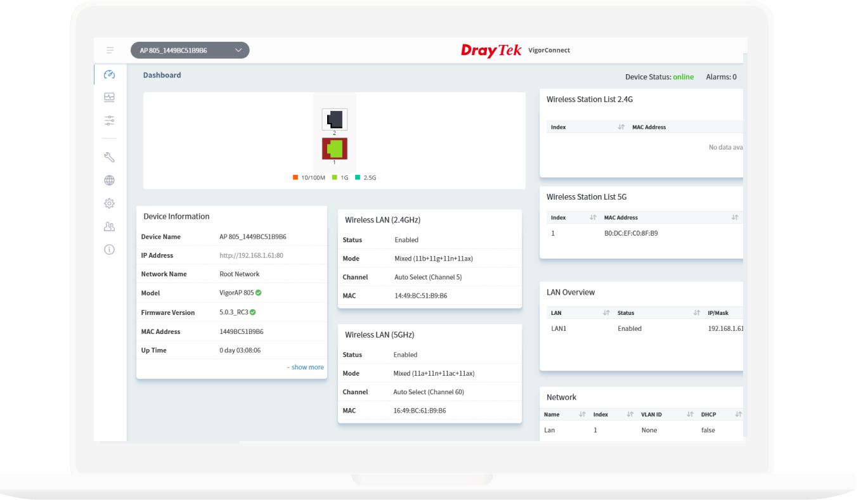The height and width of the screenshot is (500, 868).
Task: Open the monitoring chart sidebar icon
Action: (109, 98)
